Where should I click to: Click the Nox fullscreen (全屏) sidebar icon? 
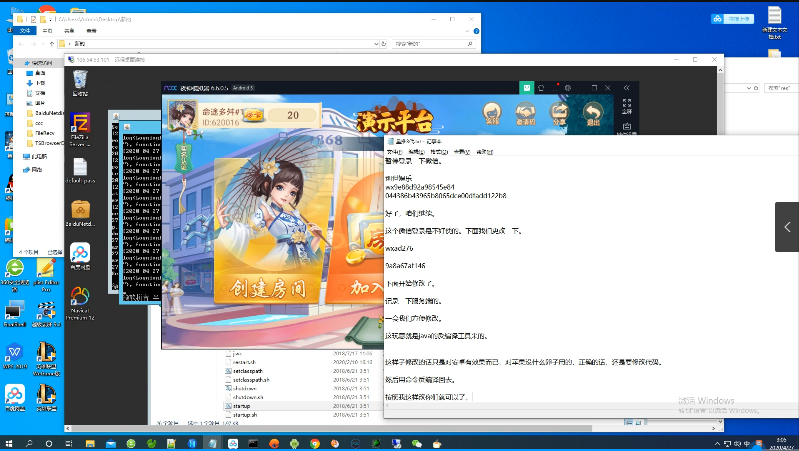click(627, 106)
